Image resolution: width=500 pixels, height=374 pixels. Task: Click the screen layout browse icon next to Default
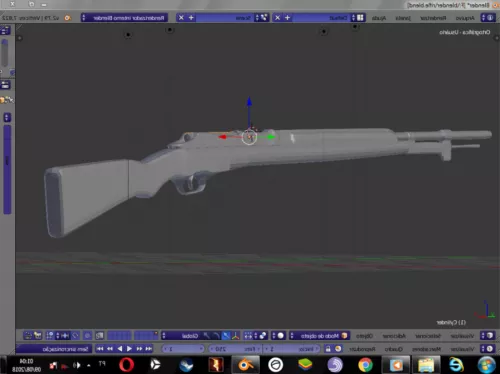[x=358, y=18]
